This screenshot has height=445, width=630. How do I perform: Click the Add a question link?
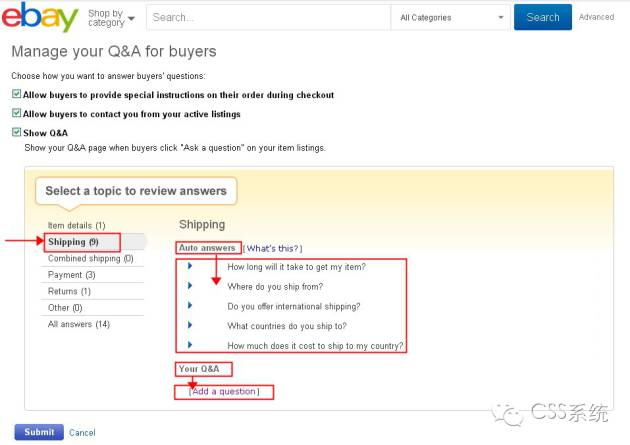(x=224, y=391)
